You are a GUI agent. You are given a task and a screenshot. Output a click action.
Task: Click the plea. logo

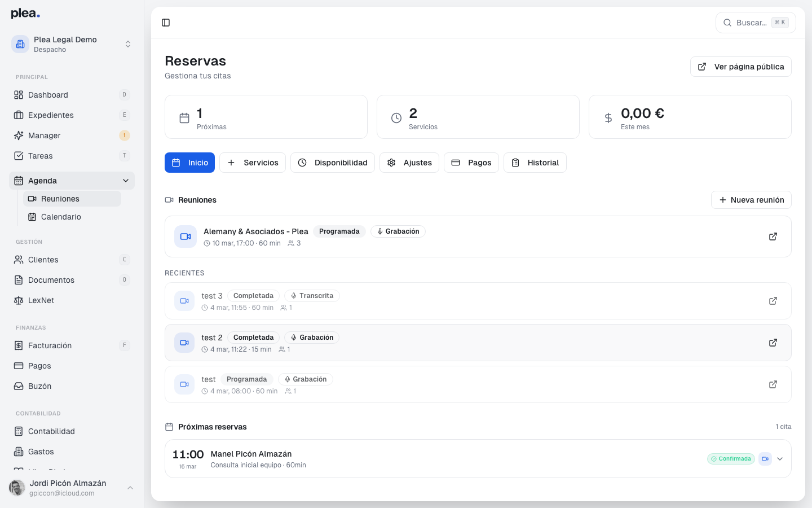pos(25,14)
